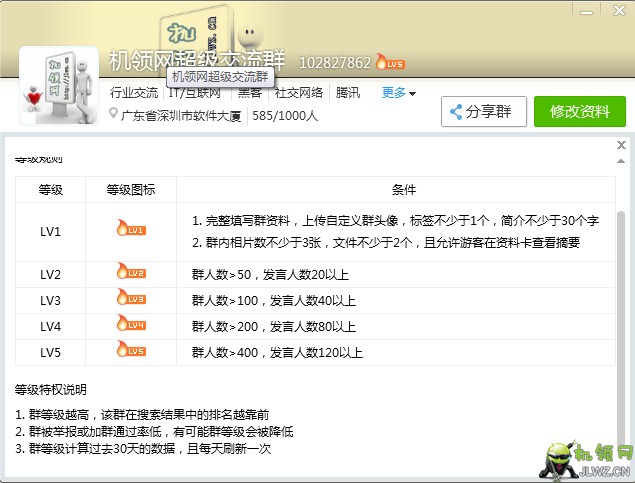The image size is (635, 483).
Task: Click condition 群人数>400，发言人数120以上
Action: coord(277,352)
